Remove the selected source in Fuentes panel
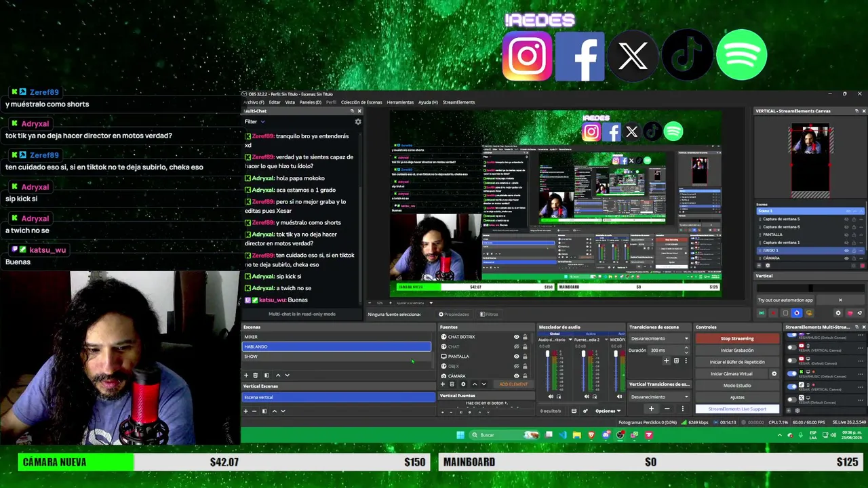Image resolution: width=868 pixels, height=488 pixels. pyautogui.click(x=452, y=384)
